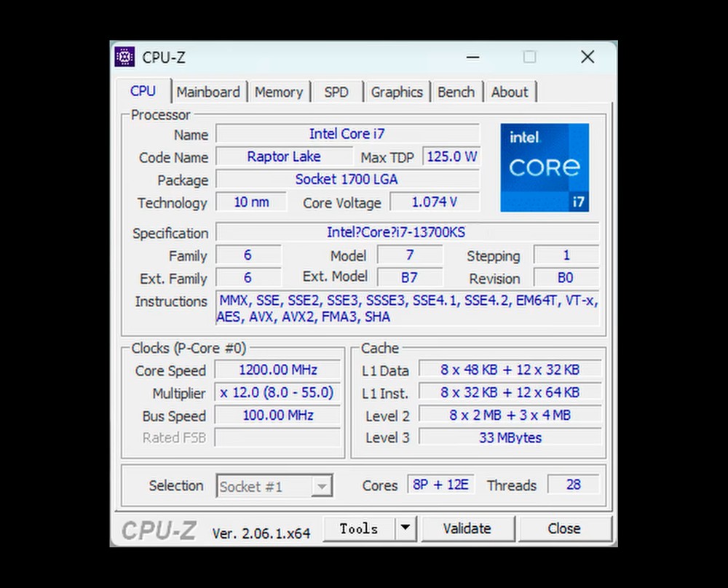The width and height of the screenshot is (728, 588).
Task: Click the version text Ver. 2.06.1.x64
Action: (261, 533)
